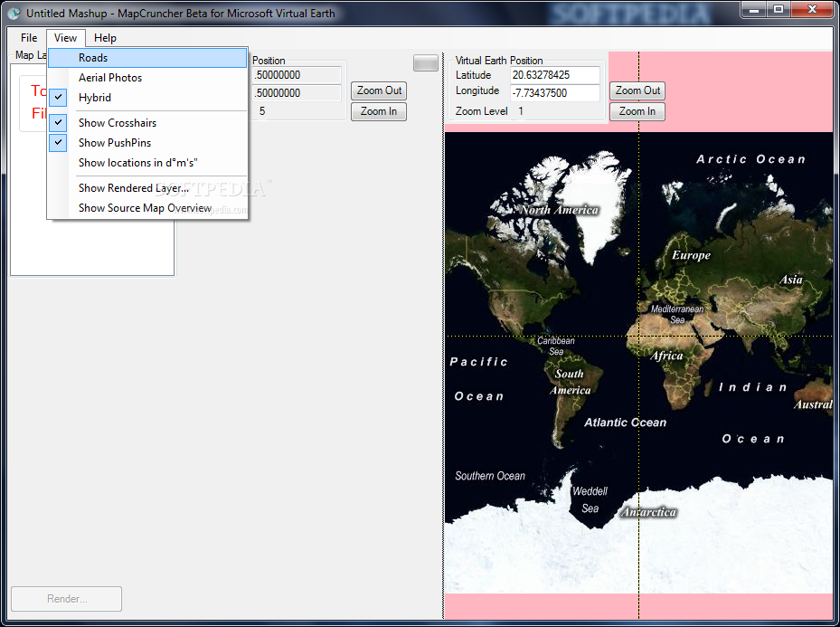840x627 pixels.
Task: Click Zoom Out for source map
Action: pos(379,90)
